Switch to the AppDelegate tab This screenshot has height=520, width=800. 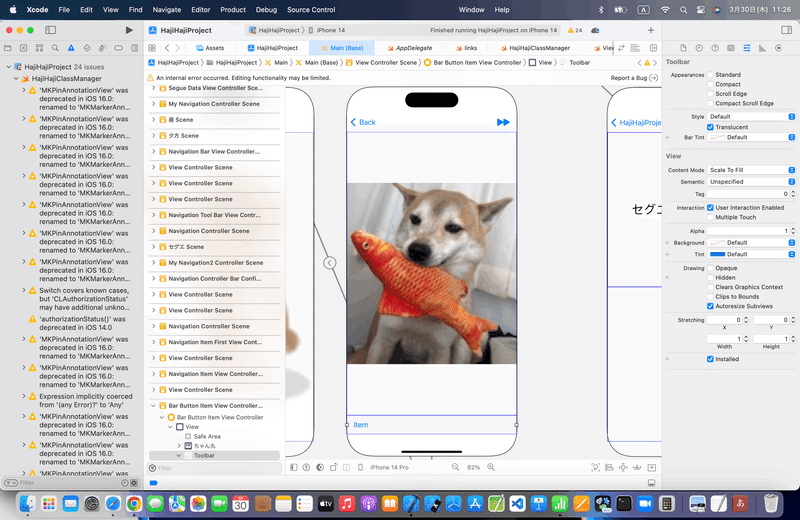click(409, 48)
